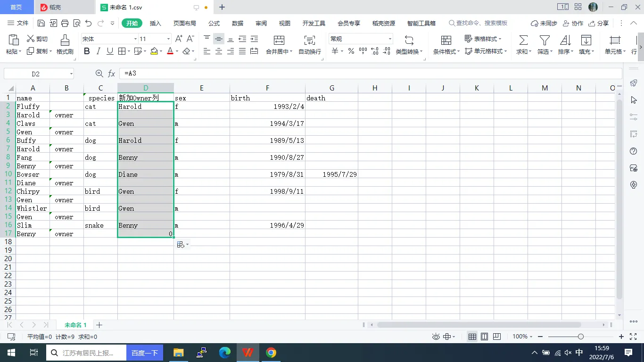Apply red font color swatch
The image size is (644, 362).
point(170,51)
